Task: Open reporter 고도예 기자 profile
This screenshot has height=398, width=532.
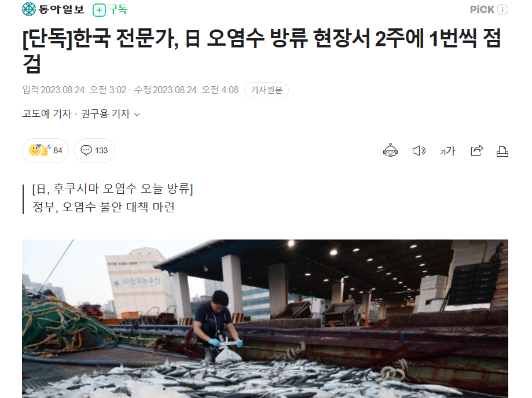Action: click(47, 113)
